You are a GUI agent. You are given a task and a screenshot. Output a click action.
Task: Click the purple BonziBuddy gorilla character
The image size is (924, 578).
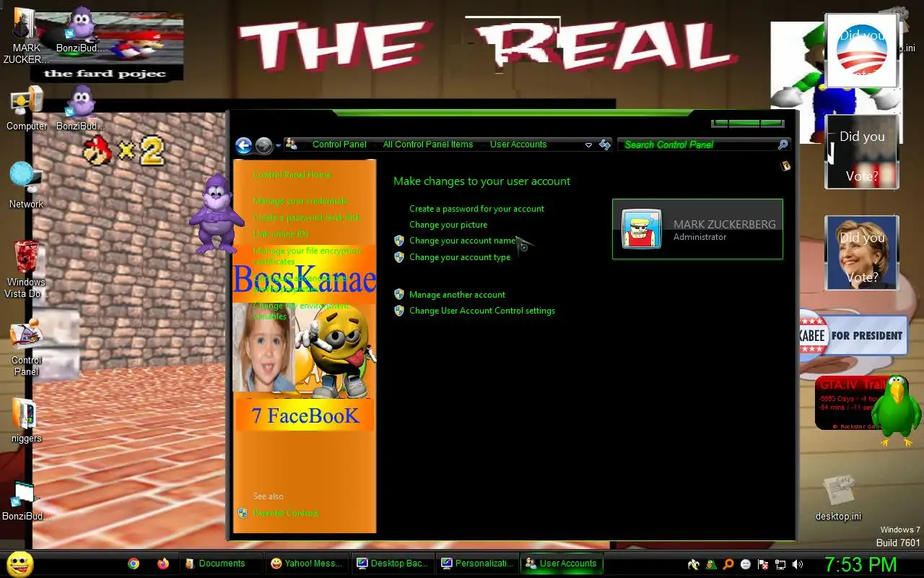216,215
